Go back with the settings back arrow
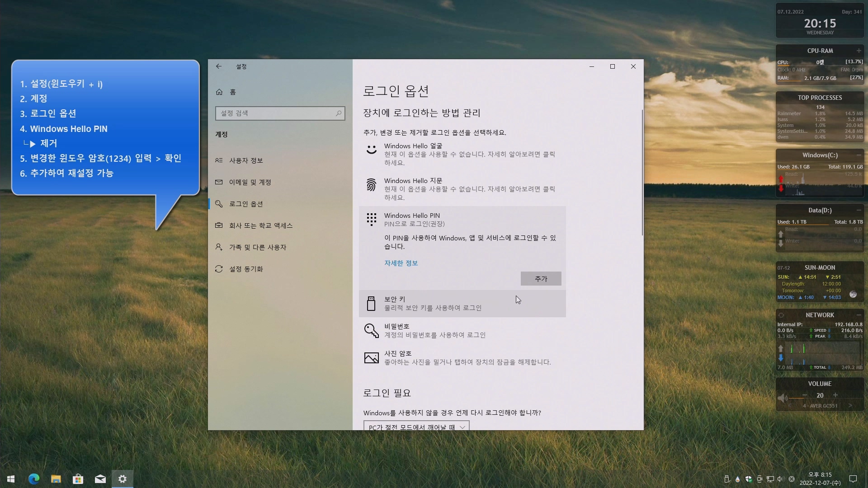Viewport: 868px width, 488px height. pyautogui.click(x=219, y=66)
